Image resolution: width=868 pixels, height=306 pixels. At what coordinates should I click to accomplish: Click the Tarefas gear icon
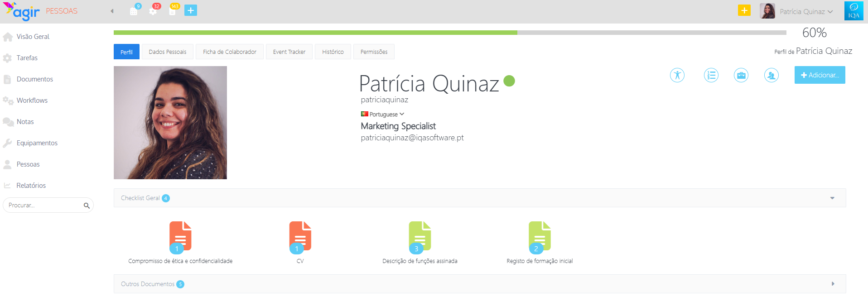7,58
